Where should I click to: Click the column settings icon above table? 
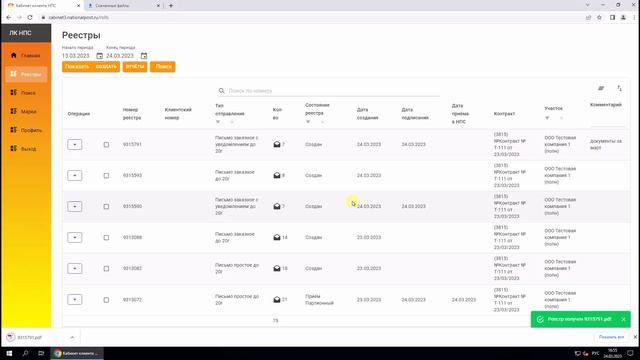pos(601,88)
